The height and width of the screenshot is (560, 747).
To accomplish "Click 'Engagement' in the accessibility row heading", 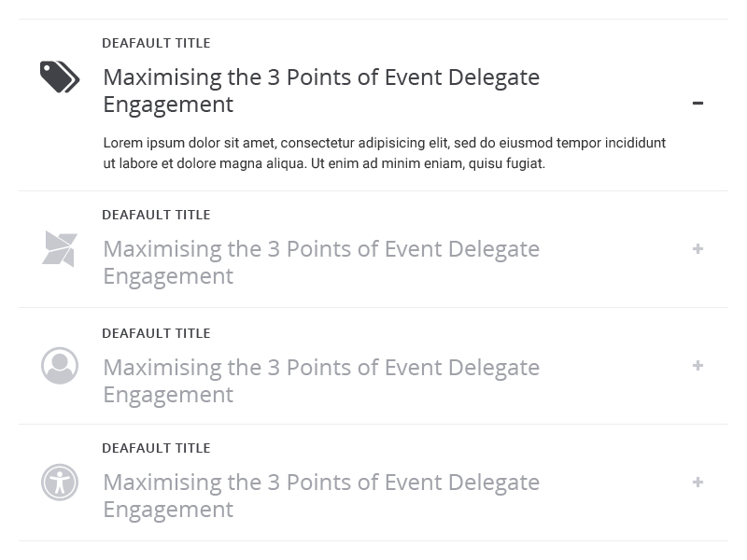I will tap(168, 510).
